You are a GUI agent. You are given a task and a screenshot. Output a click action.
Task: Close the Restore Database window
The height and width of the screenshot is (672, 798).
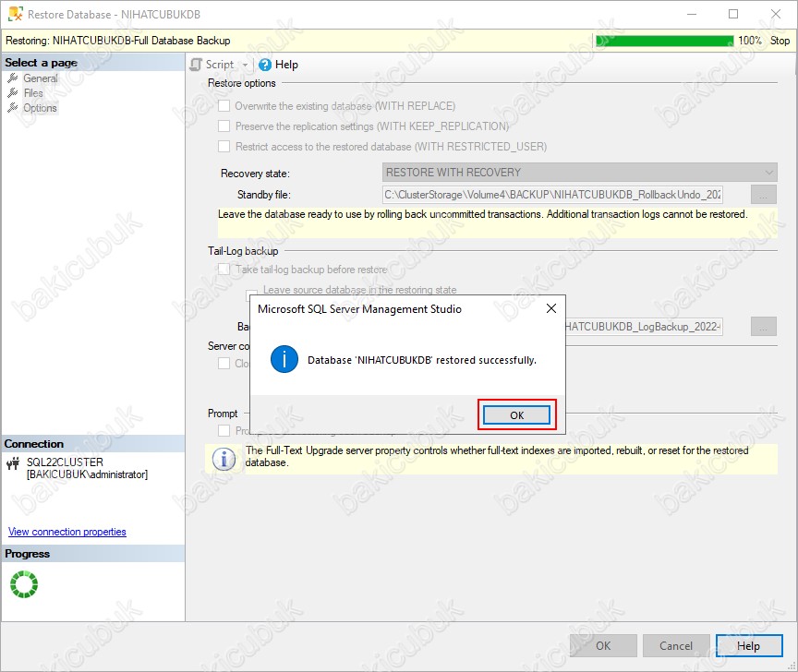776,14
